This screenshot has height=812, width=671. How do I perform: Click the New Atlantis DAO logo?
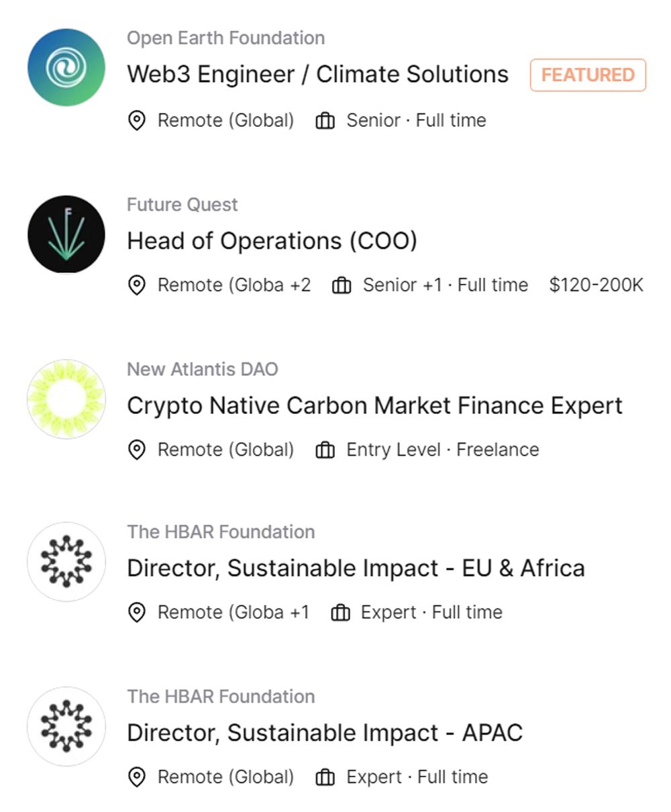point(66,399)
